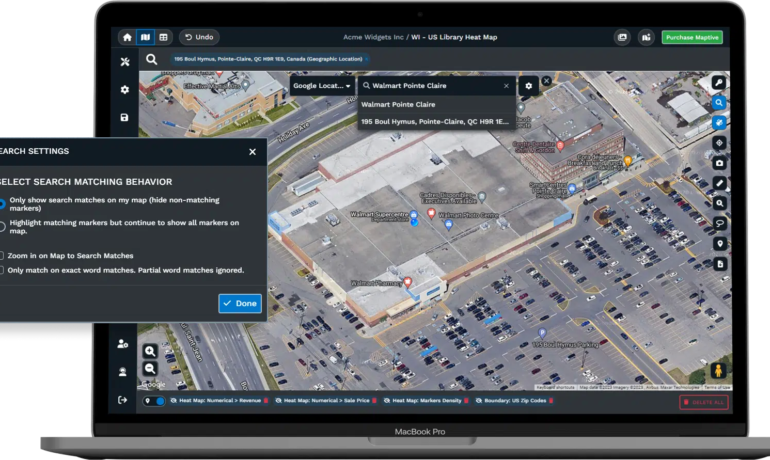Open search gear settings beside search box
770x460 pixels.
[529, 86]
